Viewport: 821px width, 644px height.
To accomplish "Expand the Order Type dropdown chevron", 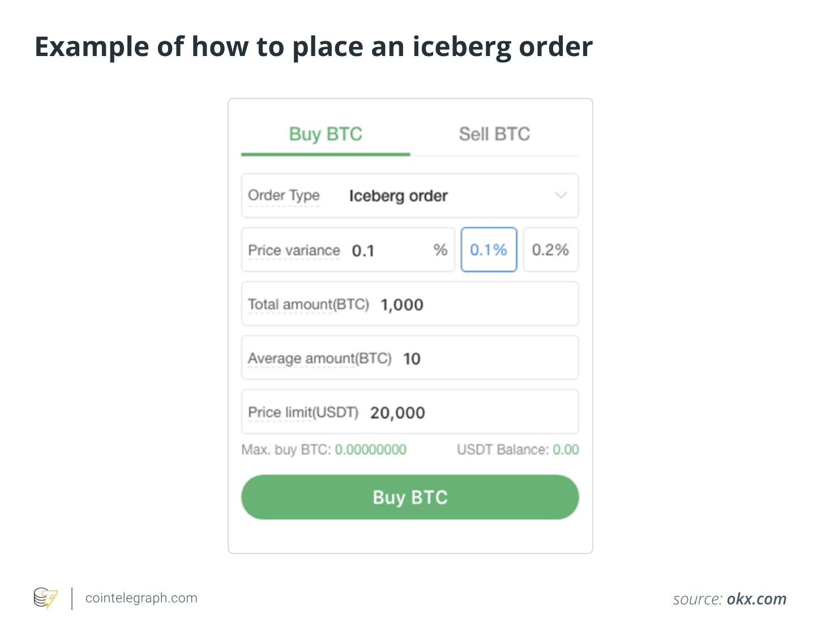I will coord(561,195).
